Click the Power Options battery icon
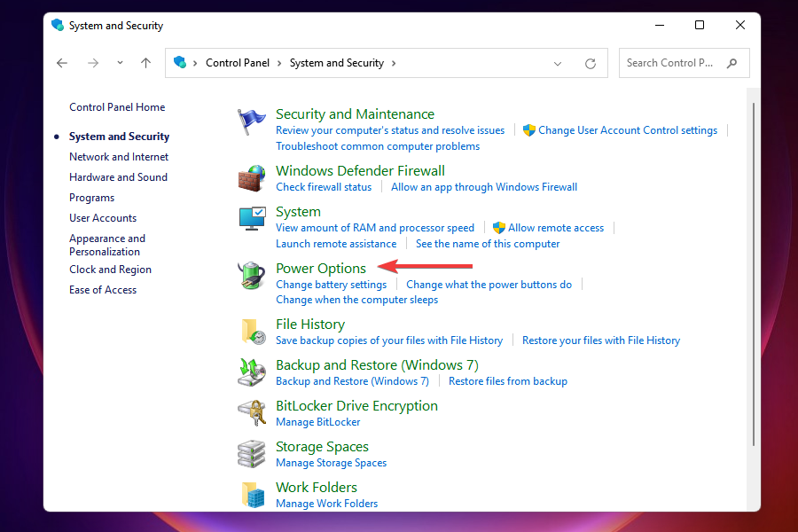 point(252,276)
